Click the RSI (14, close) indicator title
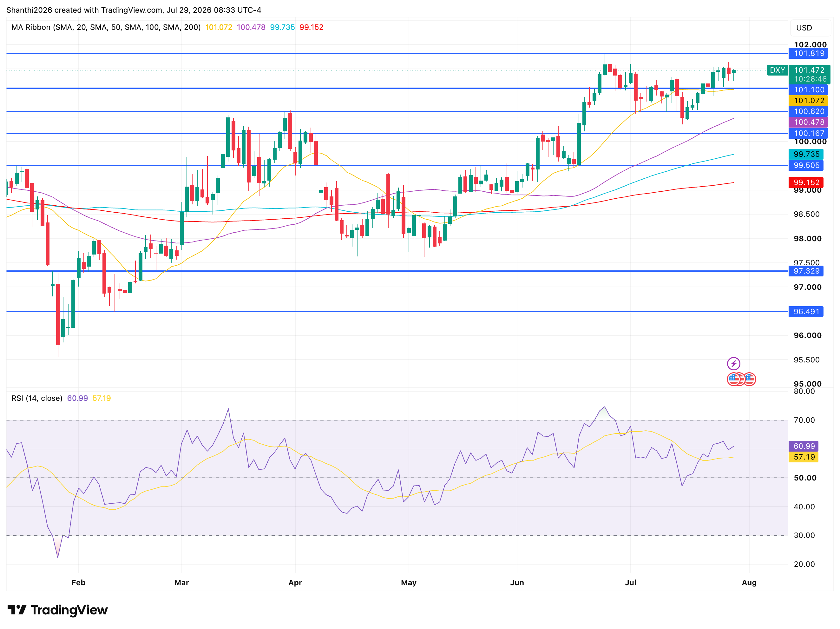The width and height of the screenshot is (840, 629). (37, 398)
